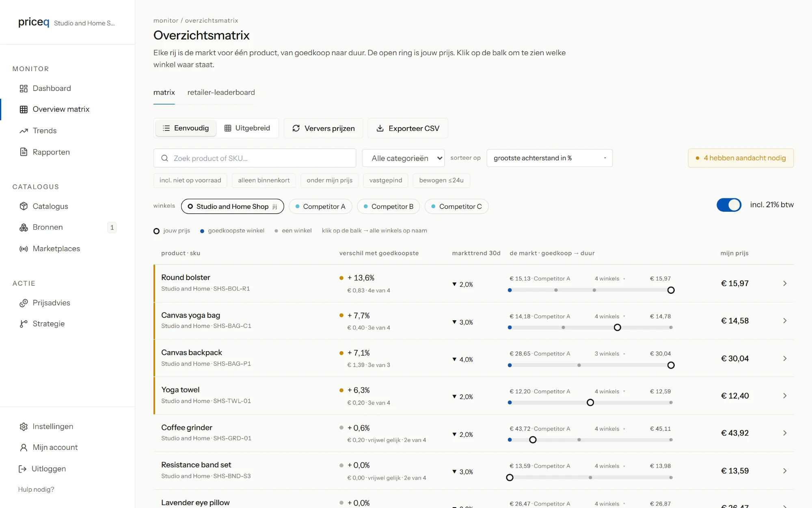Click the Uitloggen logout icon
This screenshot has height=508, width=812.
point(22,469)
